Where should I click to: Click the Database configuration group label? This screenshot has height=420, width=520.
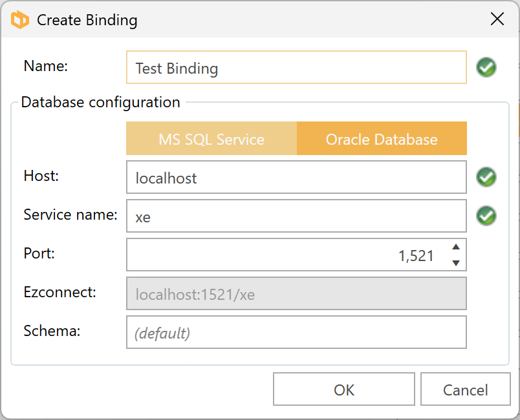(x=100, y=102)
